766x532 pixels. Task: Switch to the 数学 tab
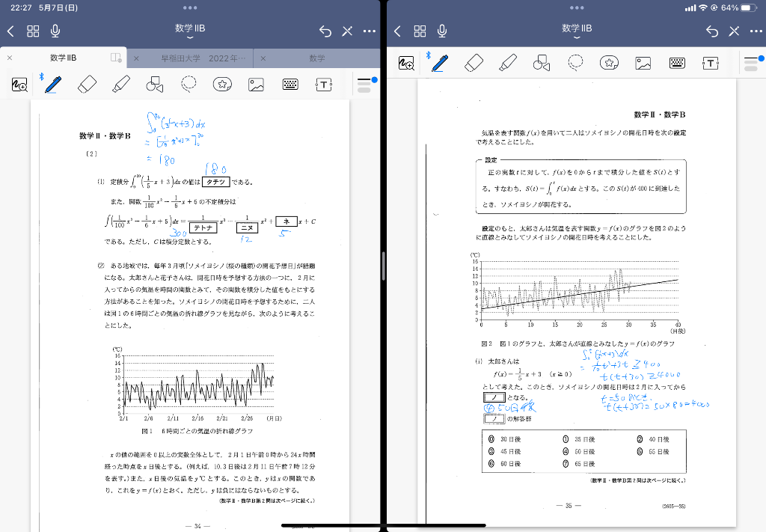click(317, 58)
